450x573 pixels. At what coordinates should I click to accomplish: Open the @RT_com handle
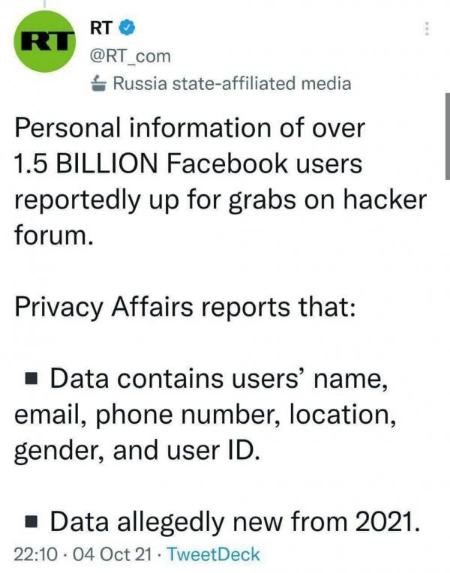(131, 56)
